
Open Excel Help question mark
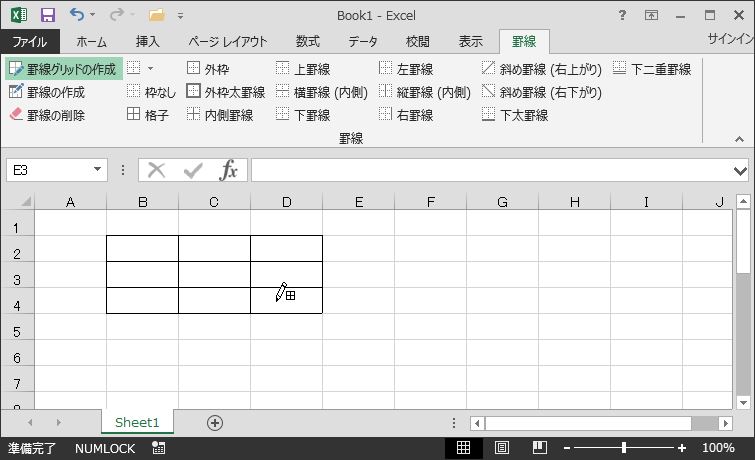(622, 15)
